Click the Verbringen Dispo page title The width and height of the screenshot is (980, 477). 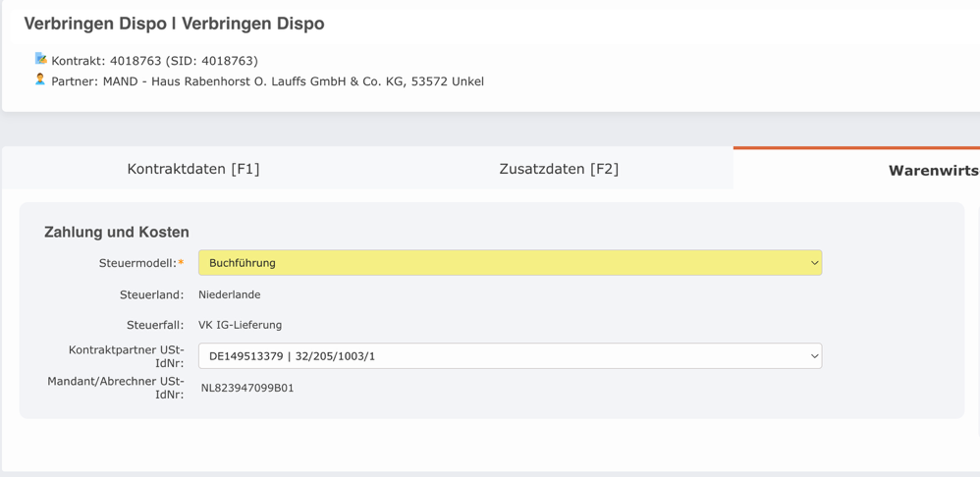pos(174,24)
